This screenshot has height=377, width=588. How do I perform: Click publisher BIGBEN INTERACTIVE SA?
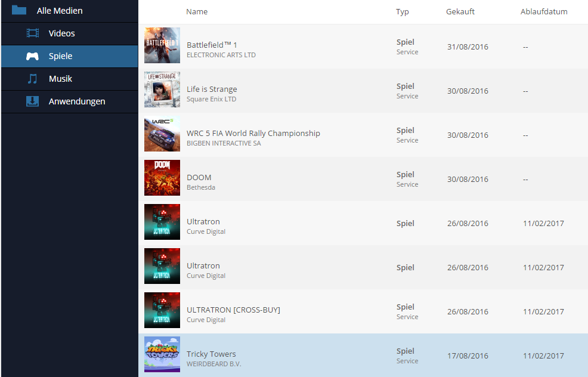(224, 143)
